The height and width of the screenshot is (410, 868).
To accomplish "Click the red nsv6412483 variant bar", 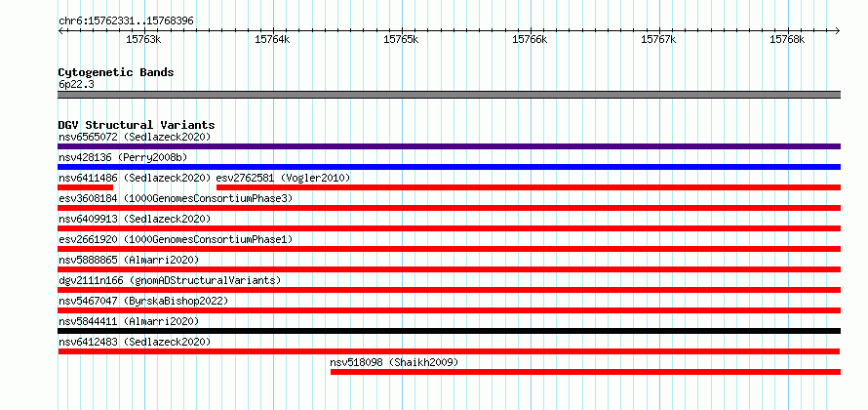I will pos(449,351).
